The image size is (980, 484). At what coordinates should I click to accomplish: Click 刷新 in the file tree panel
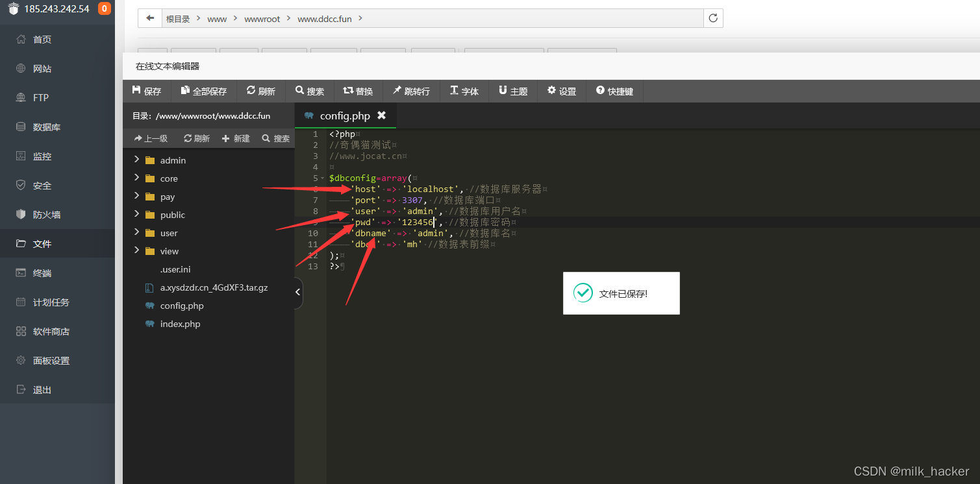(x=197, y=138)
